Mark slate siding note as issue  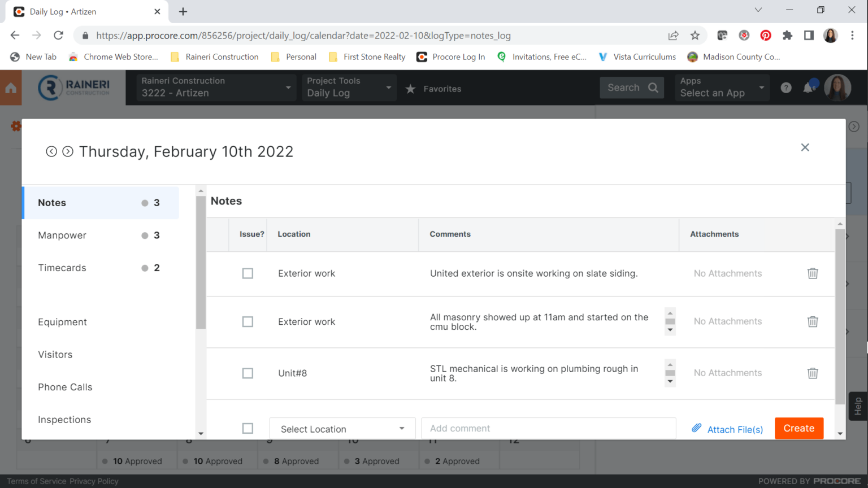[248, 273]
